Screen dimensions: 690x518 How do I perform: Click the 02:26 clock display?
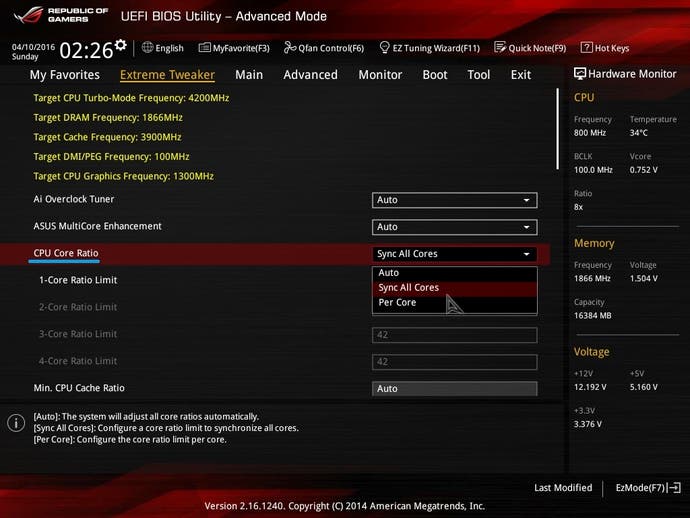[x=86, y=50]
